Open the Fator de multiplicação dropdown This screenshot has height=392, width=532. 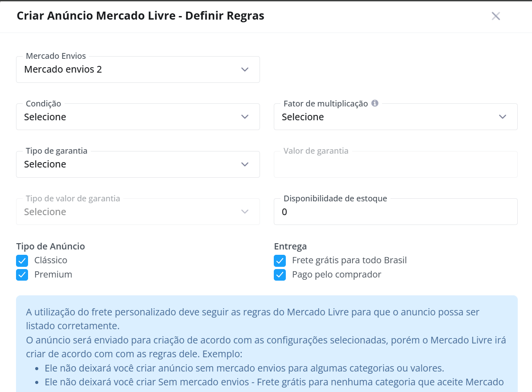(396, 117)
